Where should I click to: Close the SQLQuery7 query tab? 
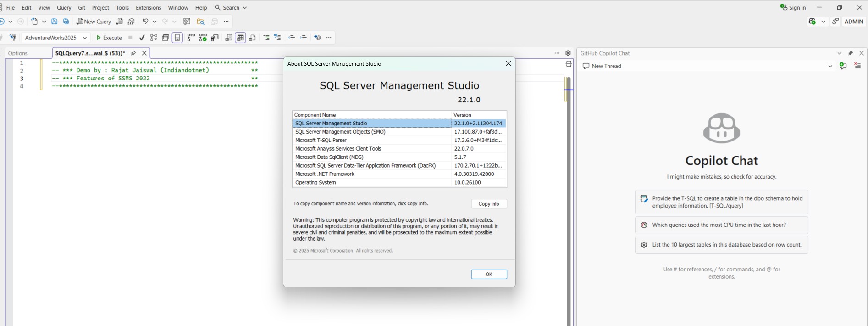point(144,53)
